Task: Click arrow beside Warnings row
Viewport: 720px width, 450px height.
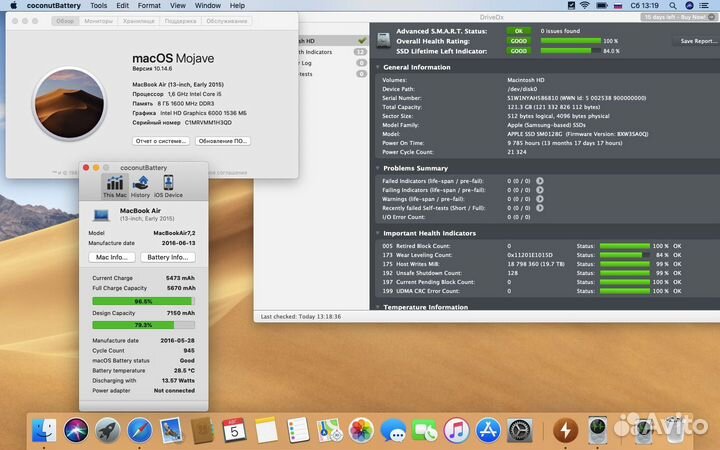Action: point(540,199)
